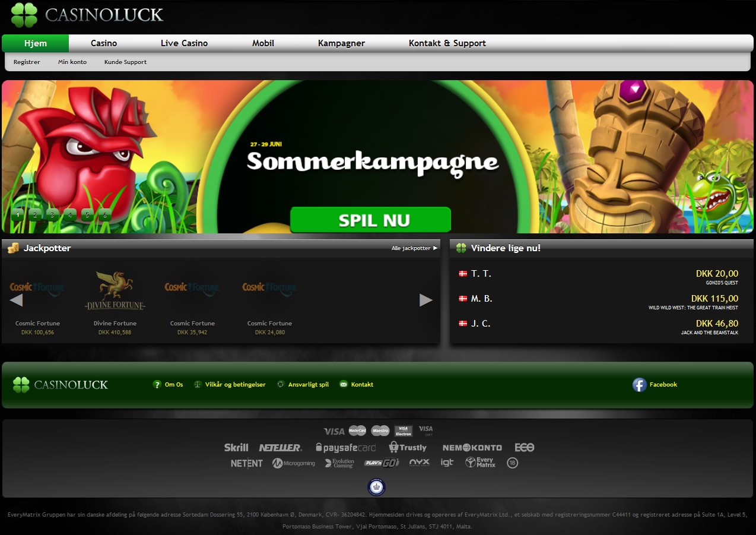Click the gold coins Jackpotter icon
This screenshot has width=756, height=535.
(13, 248)
